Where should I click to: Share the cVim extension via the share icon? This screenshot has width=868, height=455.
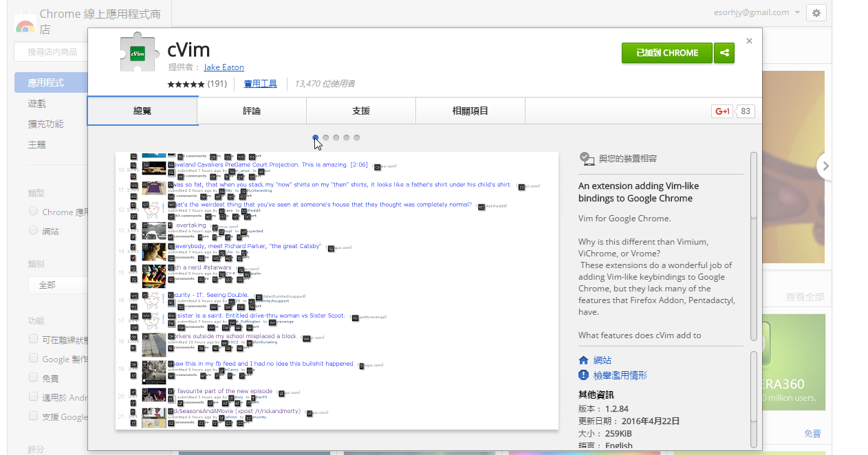tap(724, 52)
